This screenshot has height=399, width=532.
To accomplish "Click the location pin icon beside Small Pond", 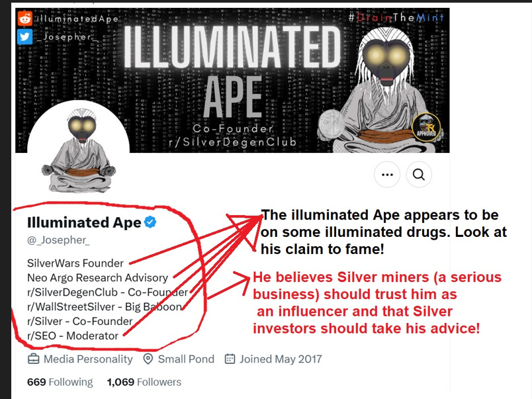I will pos(148,359).
